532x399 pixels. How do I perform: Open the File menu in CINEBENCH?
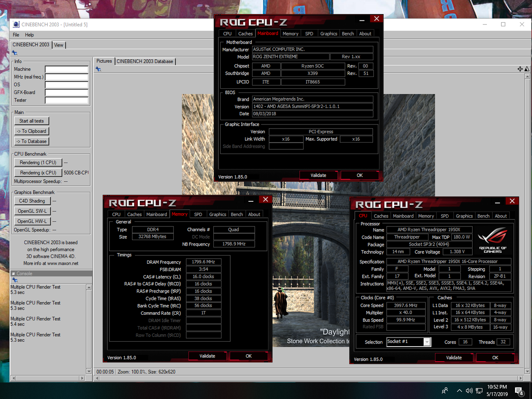16,35
